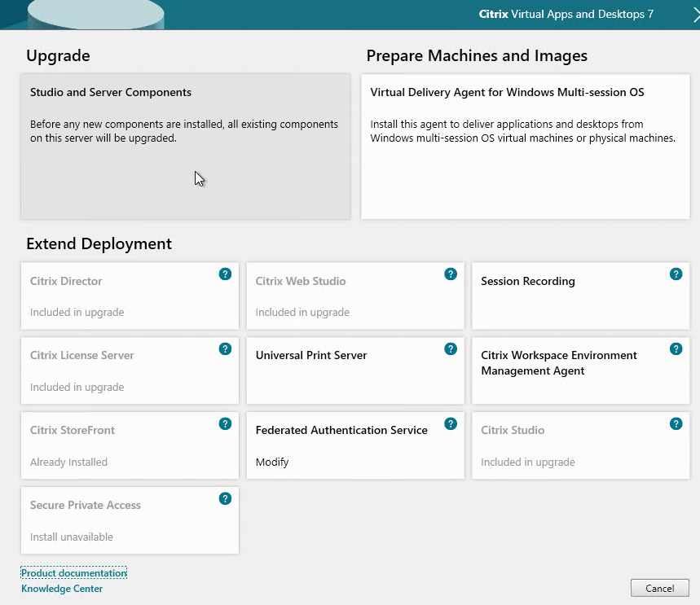Modify Federated Authentication Service
Screen dimensions: 700x605
[354, 445]
